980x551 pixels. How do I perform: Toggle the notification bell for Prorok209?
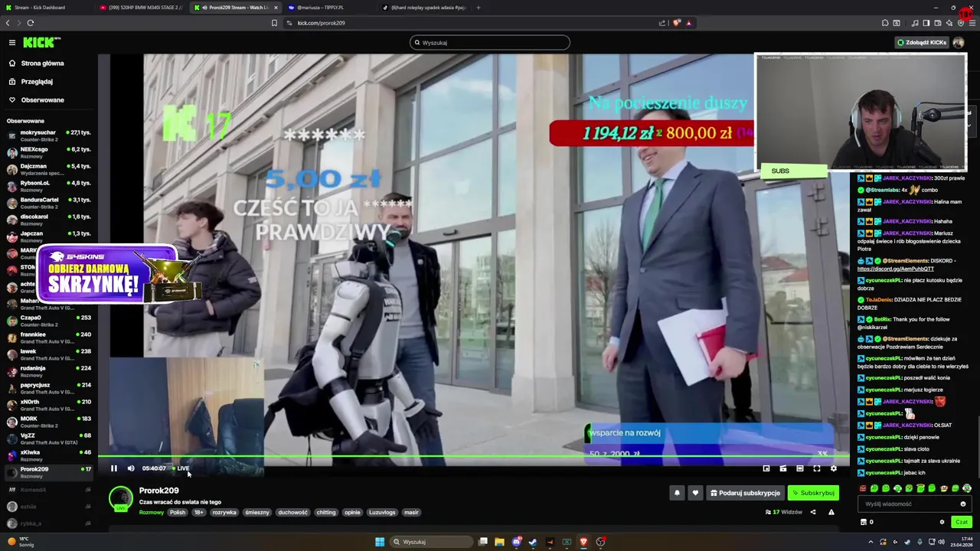[677, 493]
